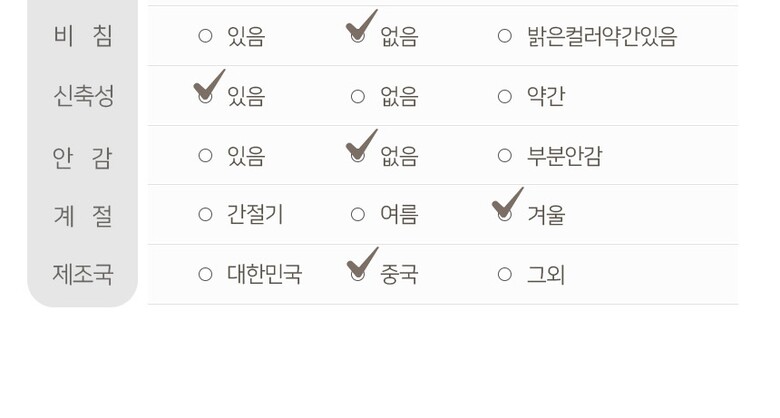
Task: Select checked 없음 radio for 안감
Action: [357, 156]
